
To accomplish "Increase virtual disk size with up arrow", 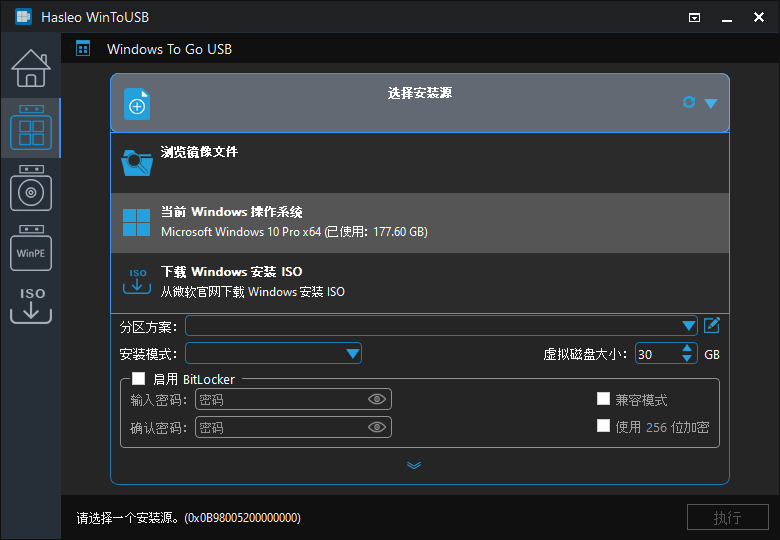I will (x=687, y=349).
